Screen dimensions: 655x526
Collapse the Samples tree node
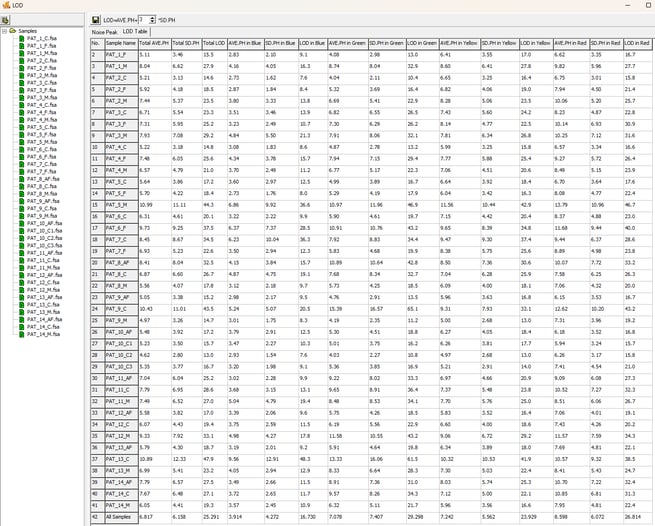click(x=4, y=31)
